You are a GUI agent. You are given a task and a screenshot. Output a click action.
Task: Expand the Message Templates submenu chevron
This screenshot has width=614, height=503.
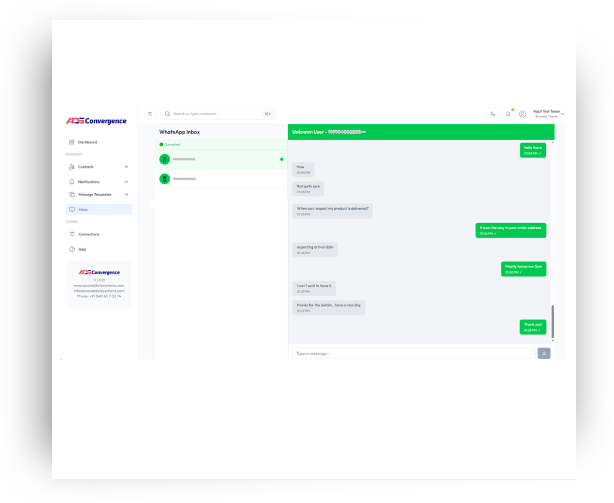(x=126, y=194)
